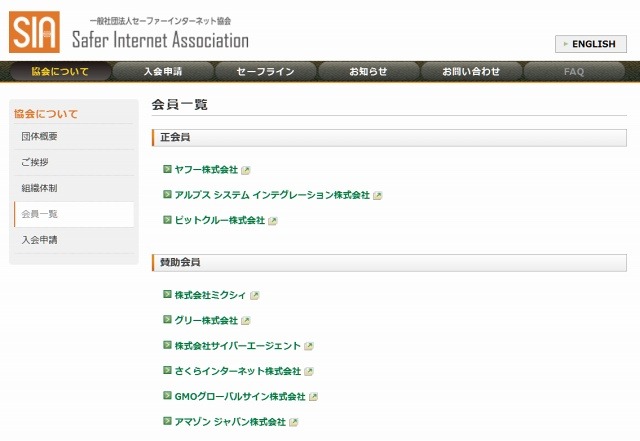The image size is (640, 441).
Task: Click green arrow bullet before 株式会社サイバーエージェント
Action: pos(167,345)
